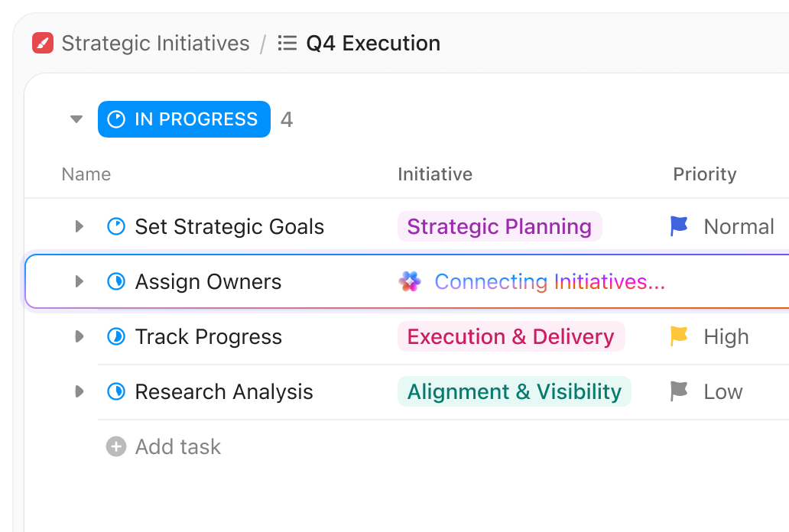Toggle the status circle for Assign Owners
This screenshot has height=532, width=789.
coord(115,281)
